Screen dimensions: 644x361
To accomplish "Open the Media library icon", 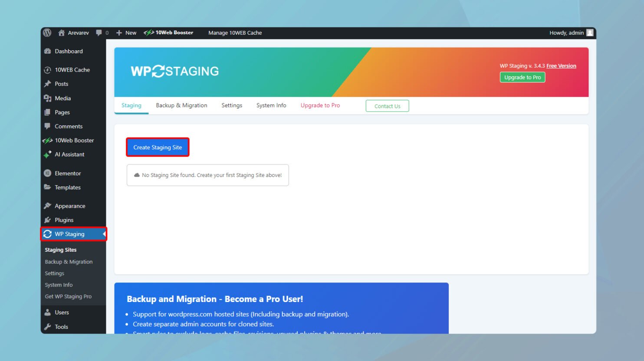I will [x=48, y=98].
